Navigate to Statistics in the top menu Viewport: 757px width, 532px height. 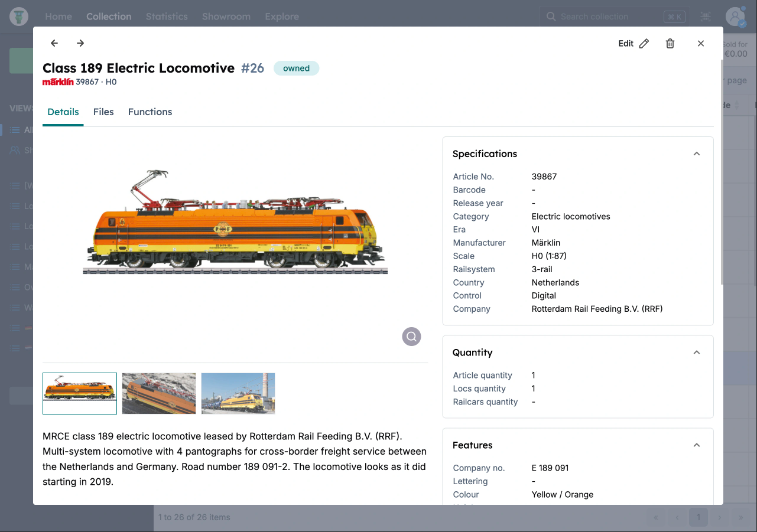(x=167, y=17)
